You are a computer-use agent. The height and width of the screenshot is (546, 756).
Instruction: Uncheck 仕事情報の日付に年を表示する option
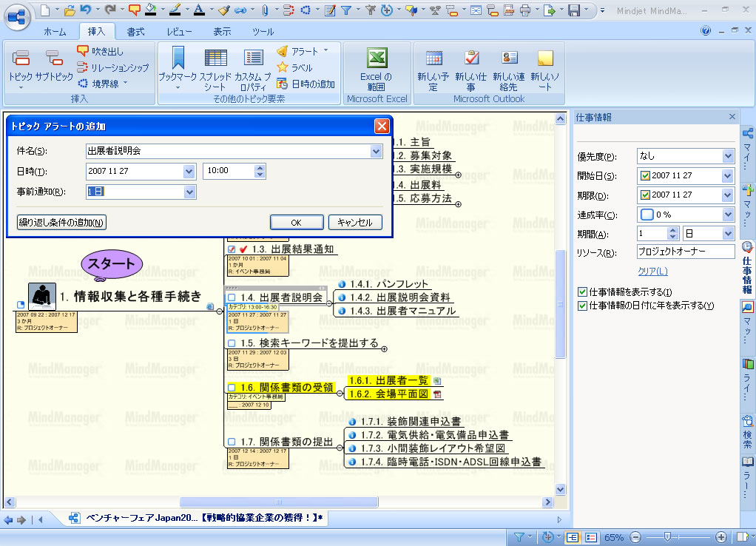pyautogui.click(x=582, y=305)
